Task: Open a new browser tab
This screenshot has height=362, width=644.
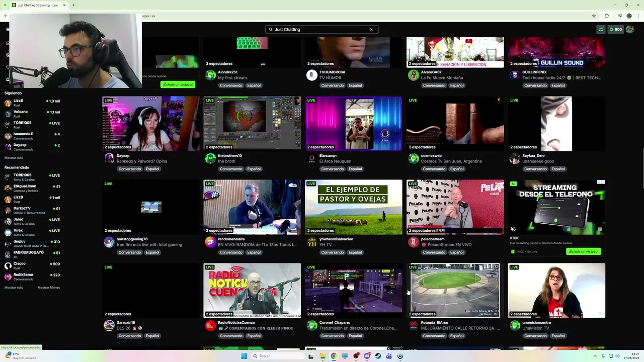Action: pyautogui.click(x=73, y=5)
